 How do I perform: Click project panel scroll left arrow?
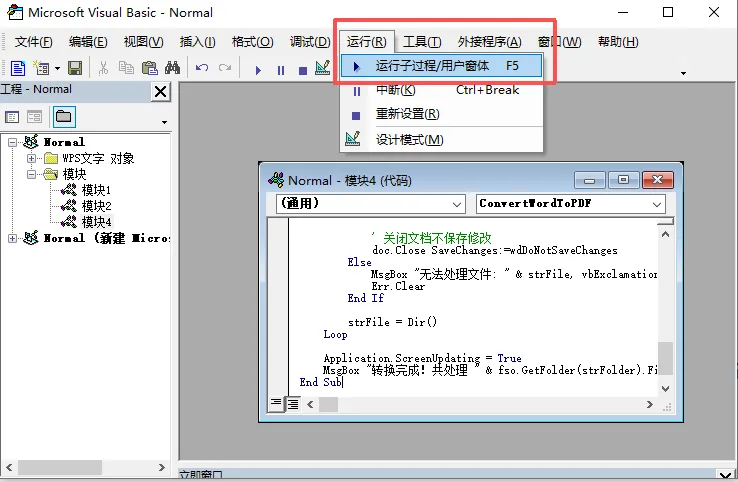click(9, 467)
